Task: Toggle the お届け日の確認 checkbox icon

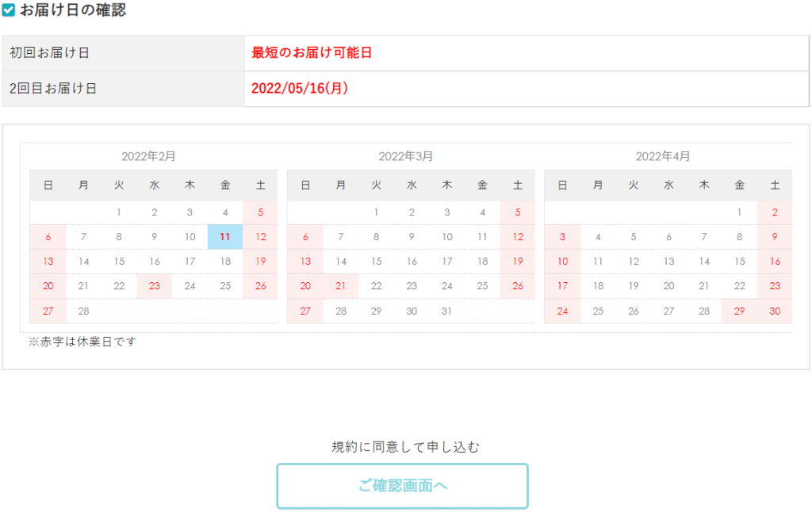Action: coord(9,10)
